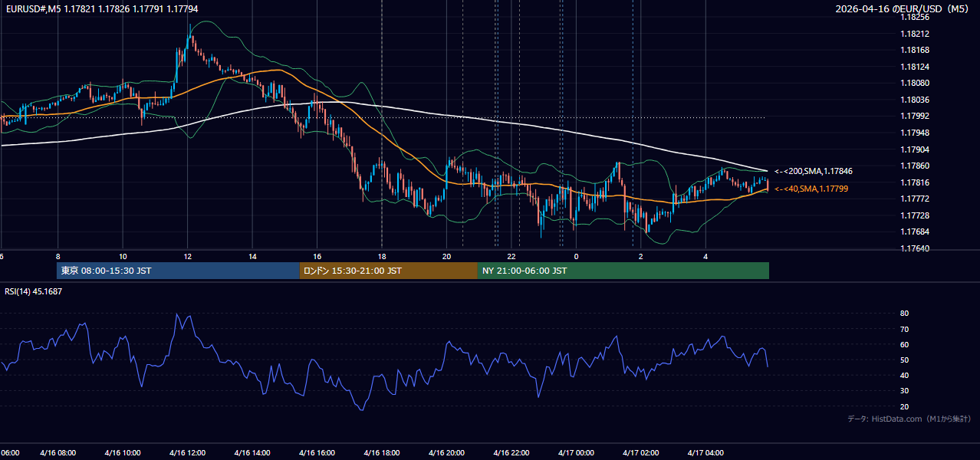Click hour marker 18 below the candlestick chart
Viewport: 980px width, 460px height.
coord(382,256)
